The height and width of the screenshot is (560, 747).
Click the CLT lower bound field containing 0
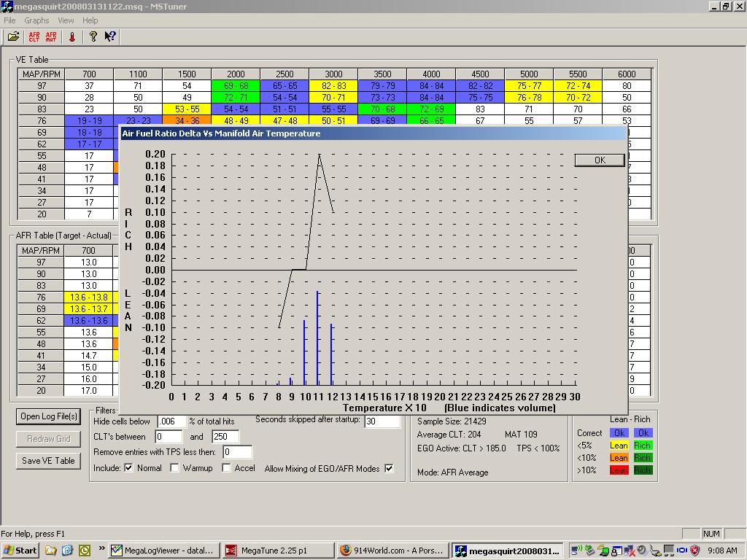coord(169,437)
